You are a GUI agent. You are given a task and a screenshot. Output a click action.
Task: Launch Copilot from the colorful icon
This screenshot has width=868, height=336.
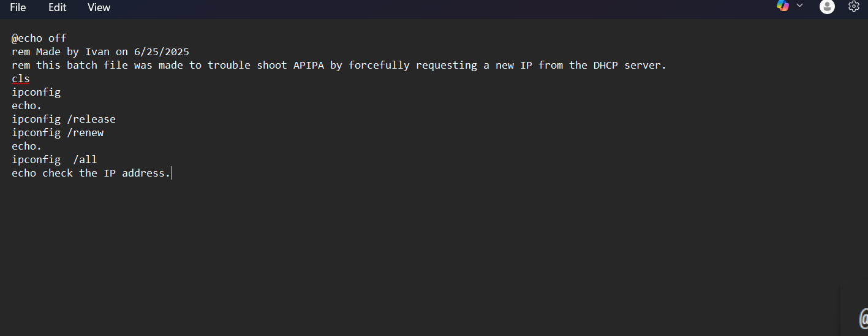pyautogui.click(x=783, y=6)
